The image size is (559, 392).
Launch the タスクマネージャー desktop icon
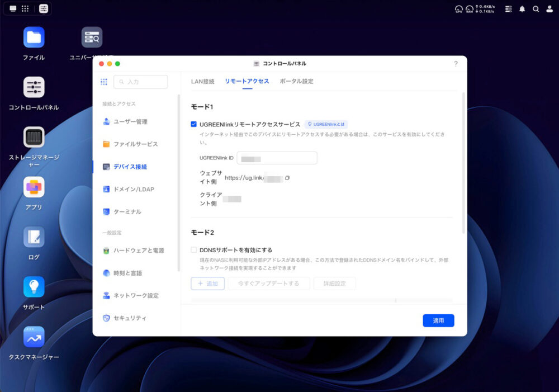tap(34, 337)
